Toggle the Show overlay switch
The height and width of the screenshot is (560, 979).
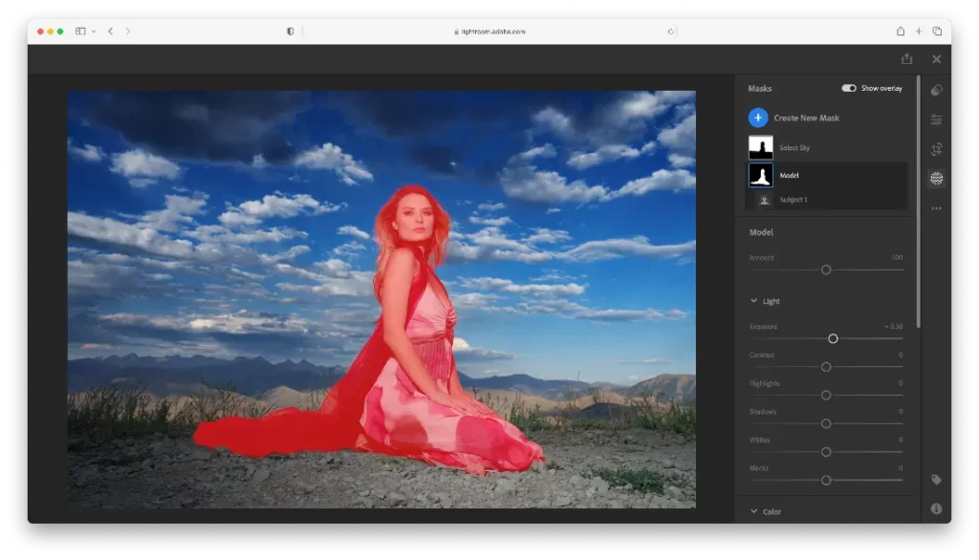tap(849, 88)
